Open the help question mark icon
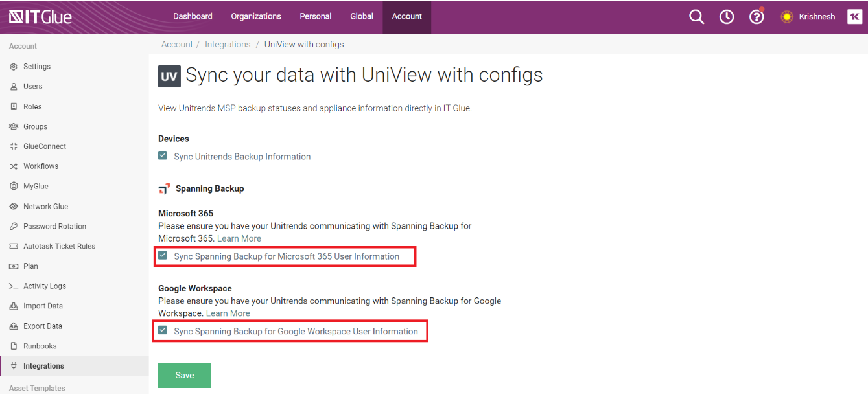The image size is (868, 397). (x=757, y=17)
